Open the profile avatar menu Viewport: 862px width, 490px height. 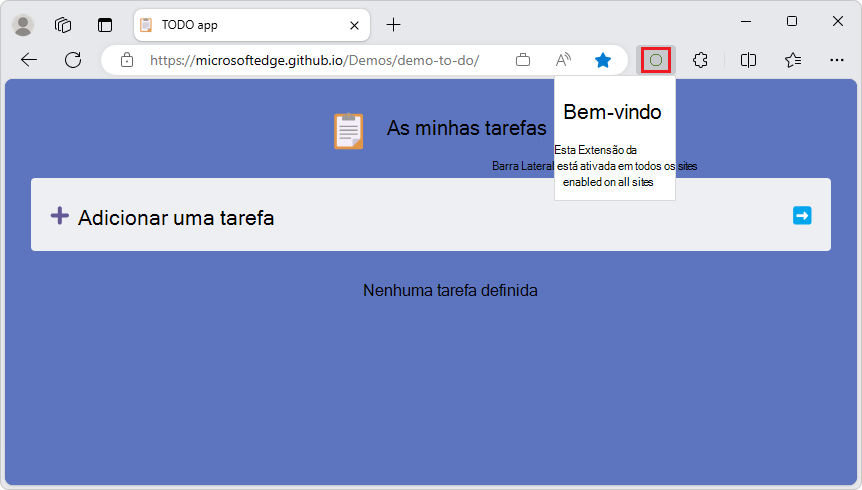pos(23,25)
